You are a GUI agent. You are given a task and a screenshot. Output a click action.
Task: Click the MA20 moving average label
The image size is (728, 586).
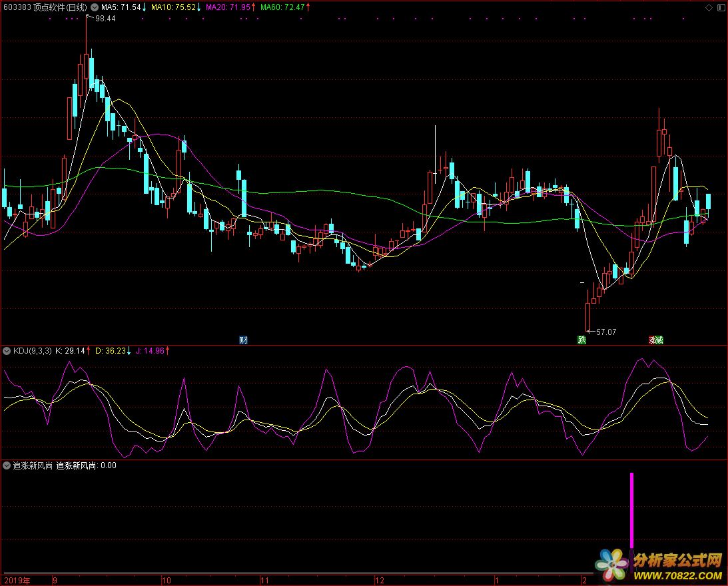(228, 7)
